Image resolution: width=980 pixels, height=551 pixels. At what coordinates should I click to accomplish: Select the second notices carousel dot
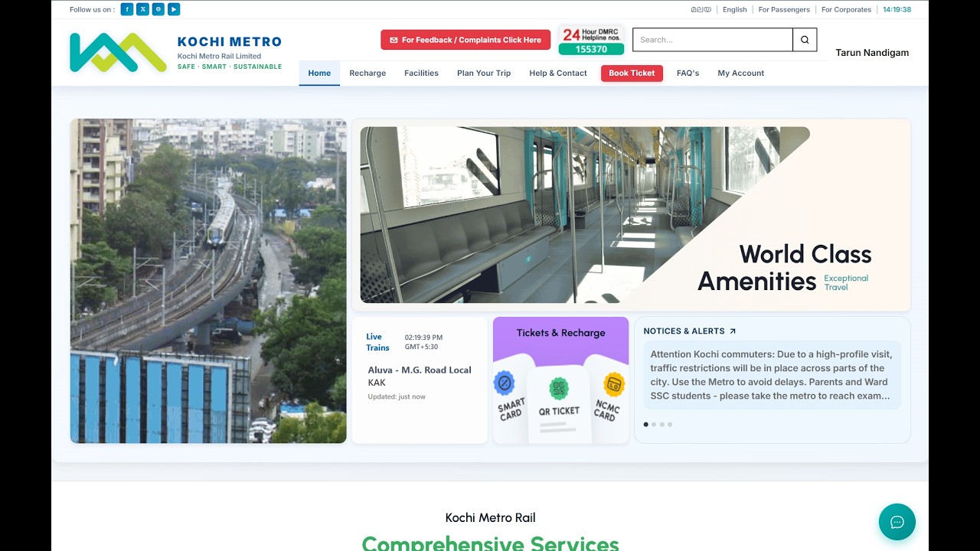point(654,424)
